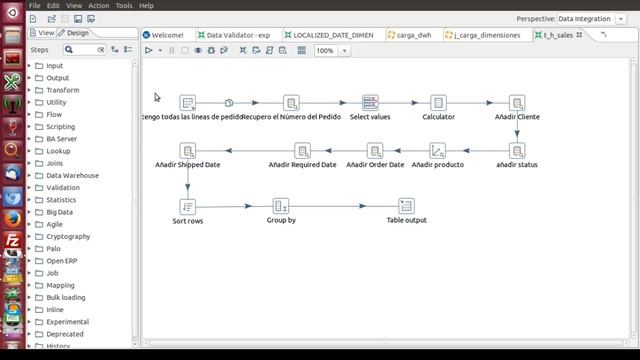Select the Cryptography tree item
Screen dimensions: 640x360
click(x=68, y=236)
